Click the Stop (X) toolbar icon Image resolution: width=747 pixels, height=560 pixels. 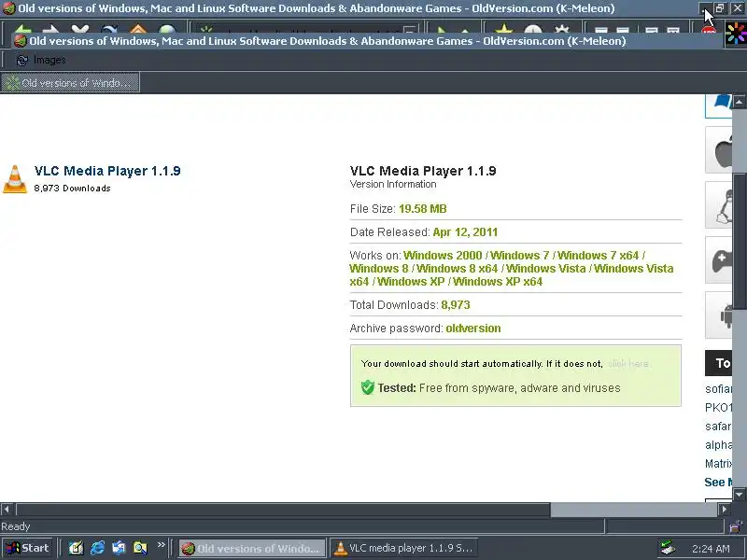pos(79,30)
